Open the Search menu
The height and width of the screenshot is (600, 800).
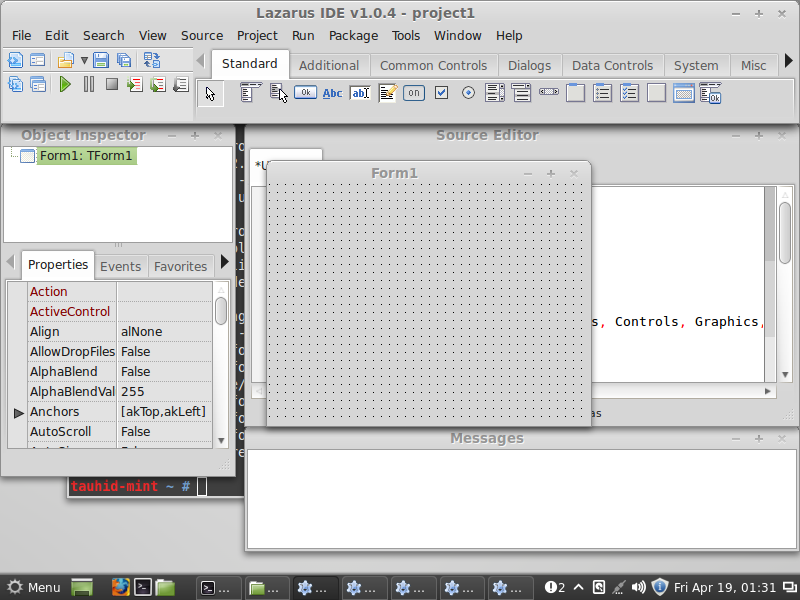(104, 36)
